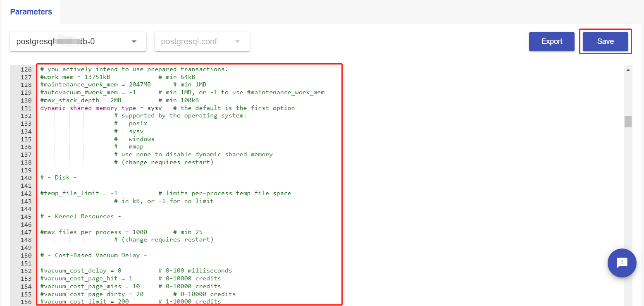This screenshot has width=644, height=306.
Task: Click the editor vertical scrollbar thumb
Action: tap(628, 122)
